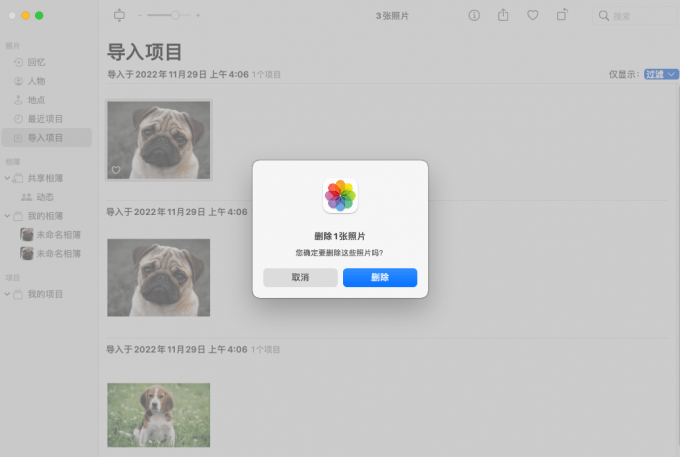Click the aspect ratio icon left of zoom slider
The image size is (680, 457).
(121, 15)
